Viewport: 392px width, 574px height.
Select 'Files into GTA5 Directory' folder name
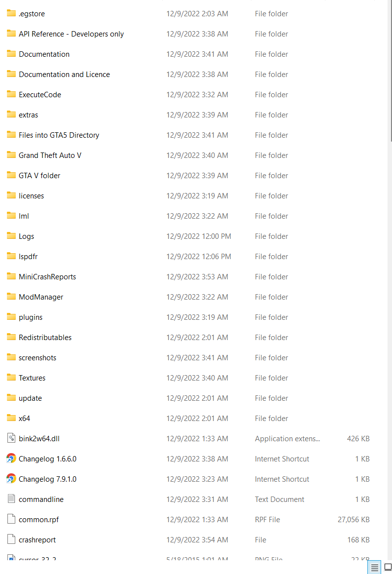(59, 135)
